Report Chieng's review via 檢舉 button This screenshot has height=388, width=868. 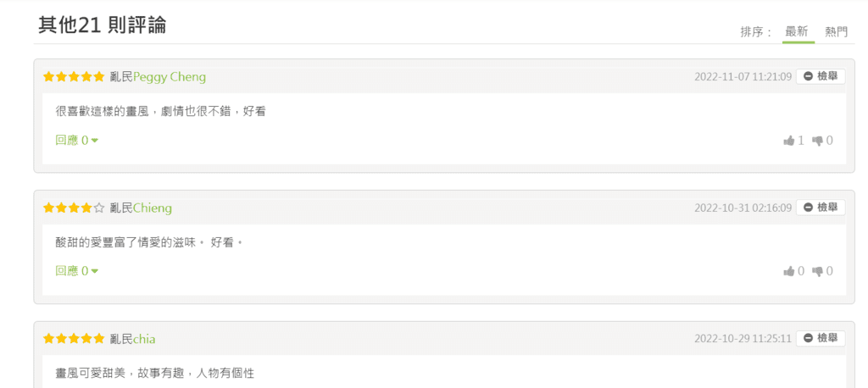[821, 208]
